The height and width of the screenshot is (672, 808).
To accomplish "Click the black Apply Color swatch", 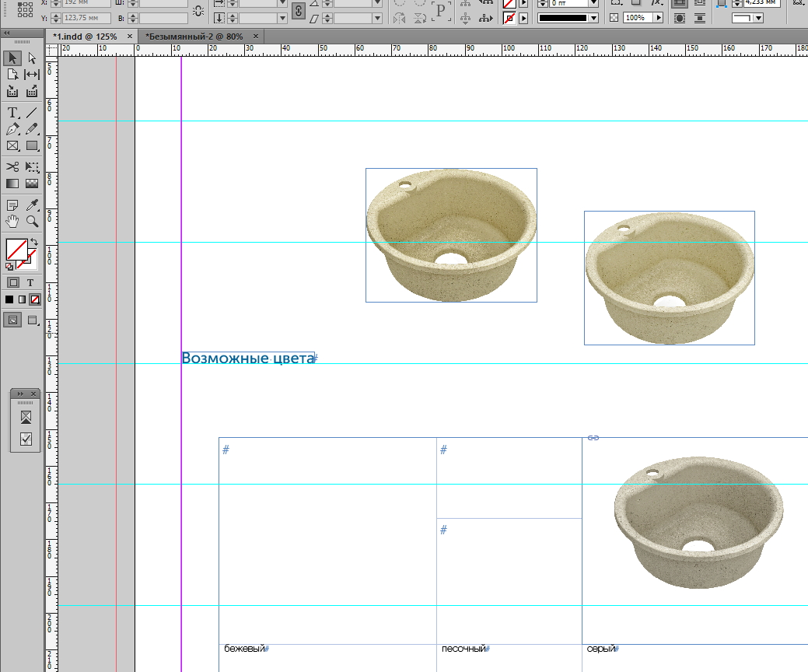I will pyautogui.click(x=9, y=299).
